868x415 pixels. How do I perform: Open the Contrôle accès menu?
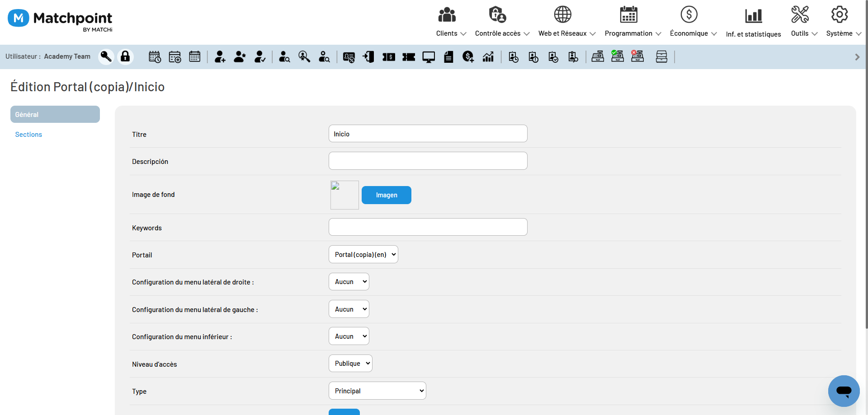coord(502,22)
